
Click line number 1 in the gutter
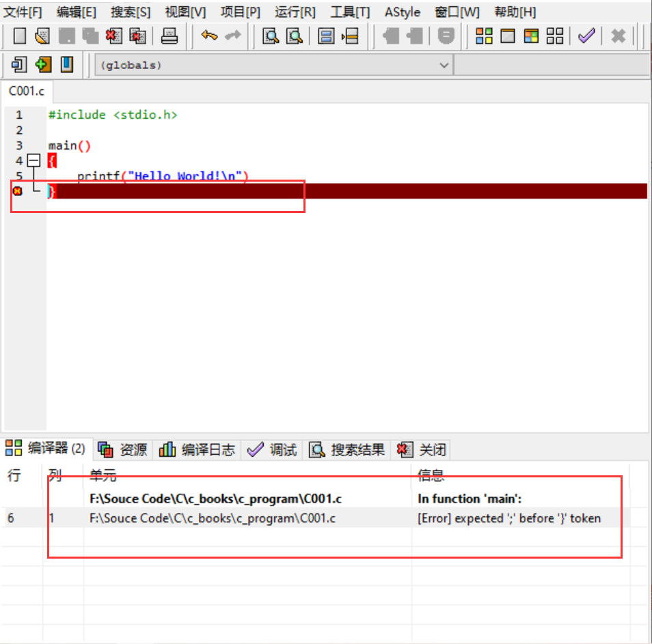(x=19, y=115)
